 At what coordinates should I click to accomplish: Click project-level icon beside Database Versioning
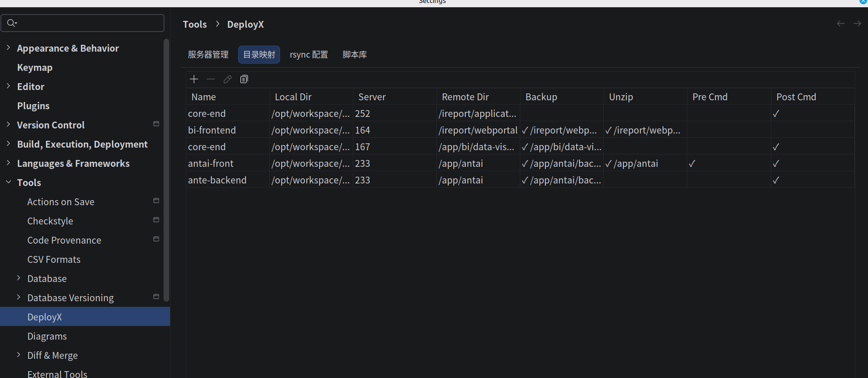pyautogui.click(x=156, y=297)
